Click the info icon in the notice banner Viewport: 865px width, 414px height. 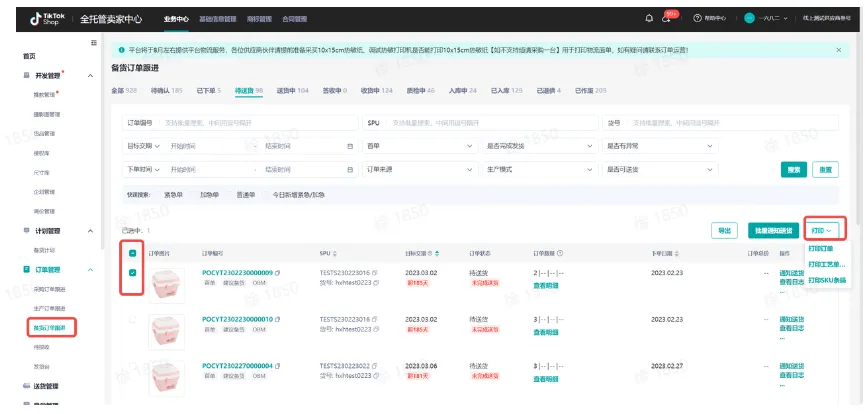pos(121,50)
